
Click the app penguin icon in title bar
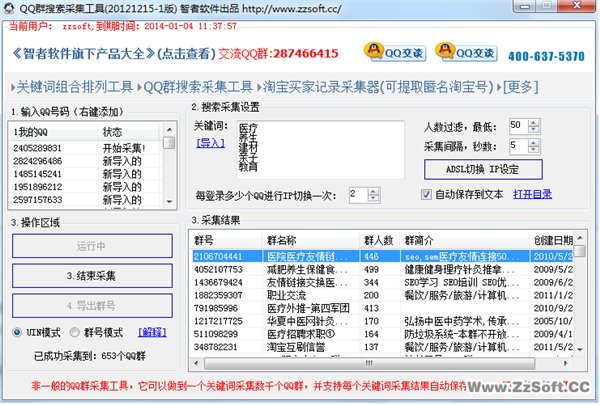(8, 8)
